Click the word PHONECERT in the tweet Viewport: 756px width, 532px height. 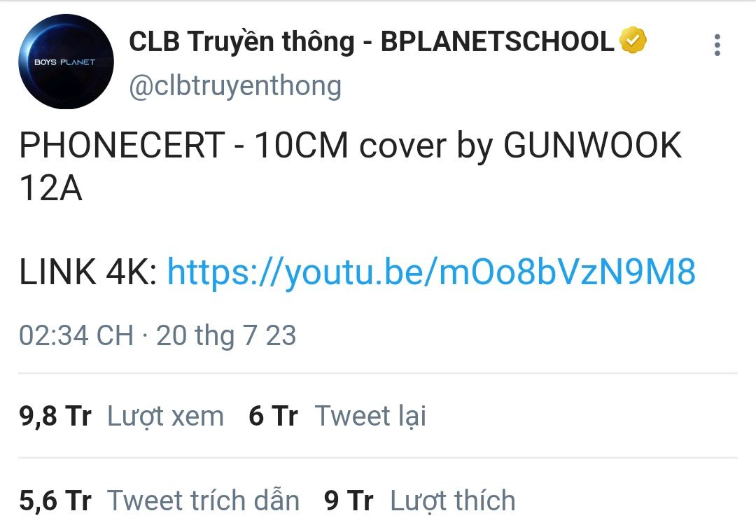[122, 145]
